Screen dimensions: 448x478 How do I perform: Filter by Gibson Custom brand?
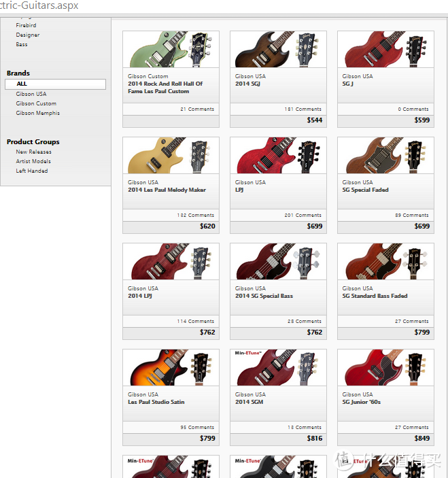pos(36,103)
